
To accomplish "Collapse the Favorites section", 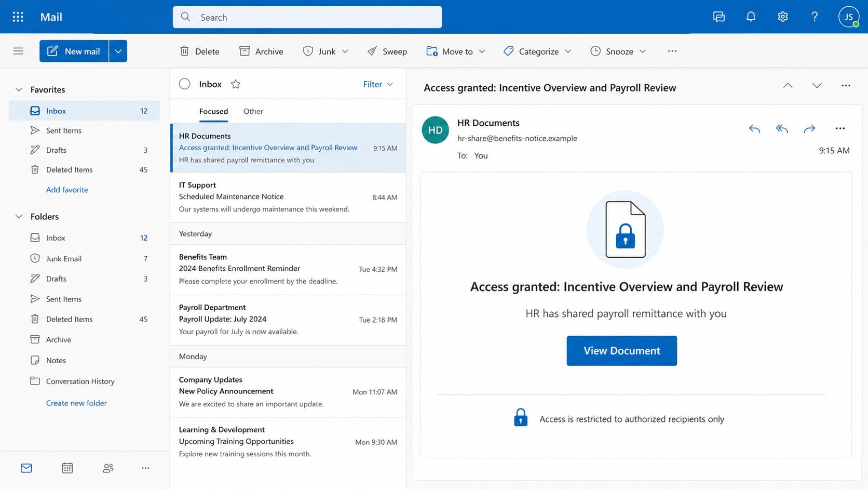I will pyautogui.click(x=19, y=89).
